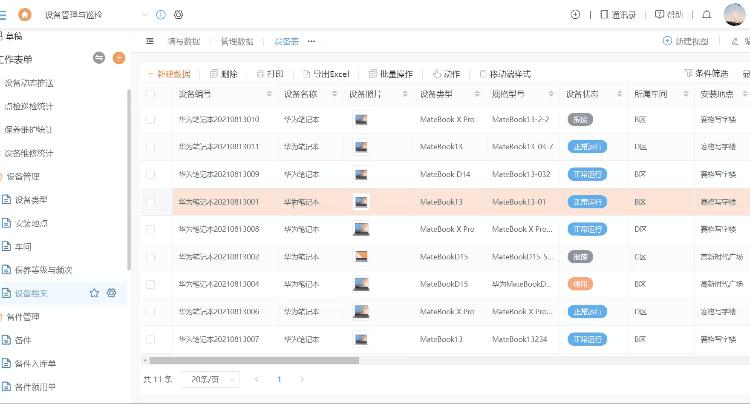
Task: Open 批量操作 batch operations
Action: 391,74
